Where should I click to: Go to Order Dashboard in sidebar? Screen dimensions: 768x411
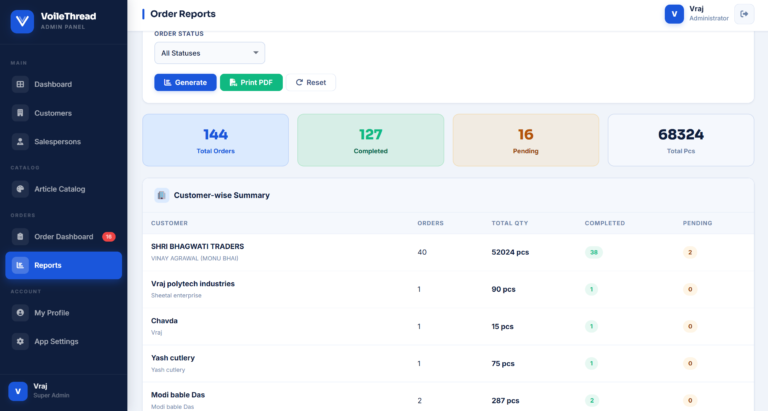[63, 237]
